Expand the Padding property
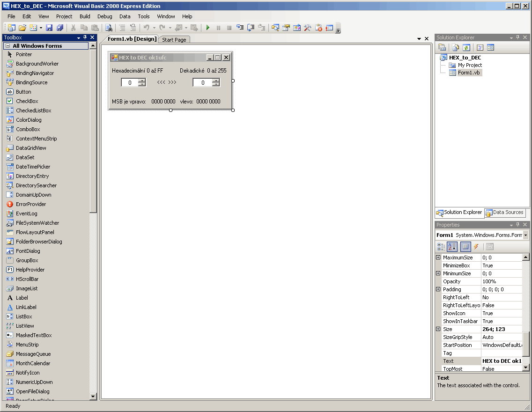Viewport: 532px width, 412px height. pyautogui.click(x=438, y=289)
